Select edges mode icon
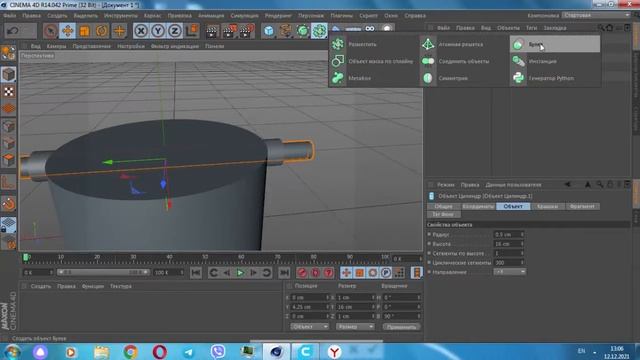Screen dimensions: 640x360 pyautogui.click(x=8, y=143)
